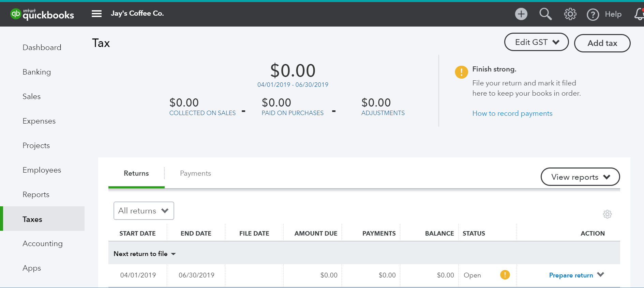This screenshot has width=644, height=288.
Task: Click the END DATE column header
Action: click(196, 233)
